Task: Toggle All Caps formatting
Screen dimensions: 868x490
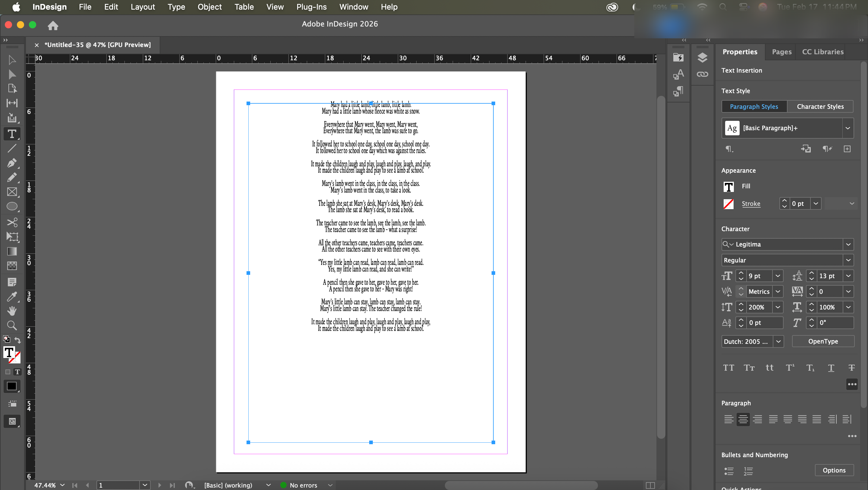Action: point(728,368)
